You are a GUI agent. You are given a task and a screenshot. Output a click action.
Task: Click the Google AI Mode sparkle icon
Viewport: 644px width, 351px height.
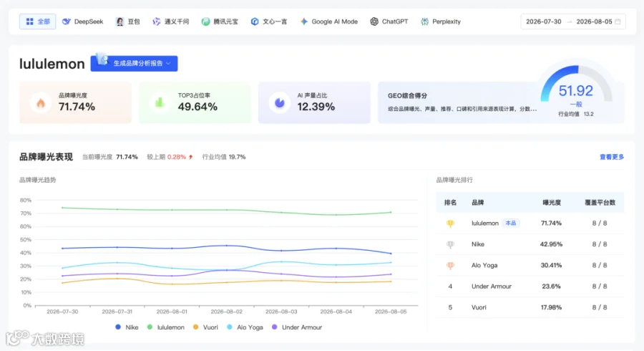(x=303, y=21)
